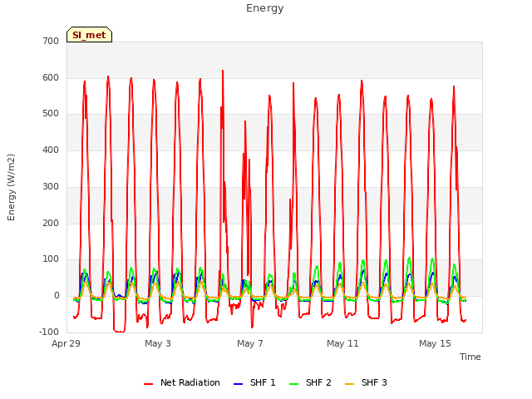The height and width of the screenshot is (399, 532).
Task: Click the 300 y-axis tick label
Action: [51, 186]
